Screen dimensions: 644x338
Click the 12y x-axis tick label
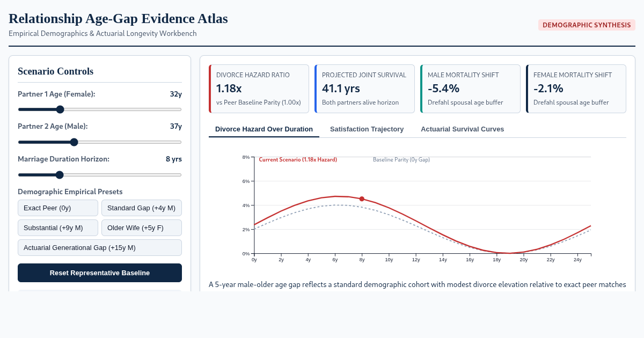tap(416, 260)
